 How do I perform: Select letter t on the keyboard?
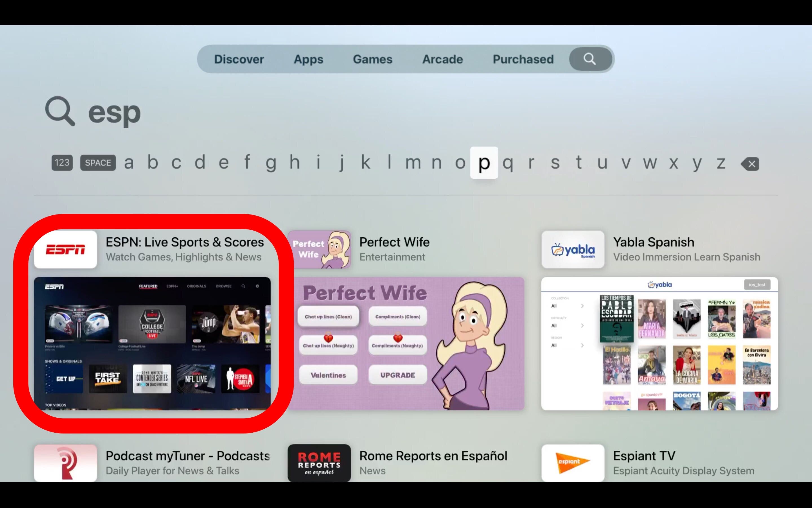pyautogui.click(x=579, y=162)
